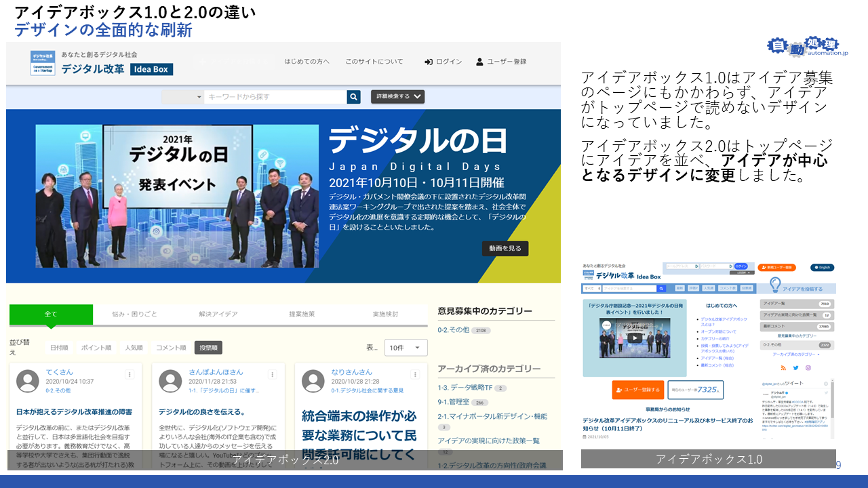Screen dimensions: 868x488
Task: Open the オープン対話について link in Idea Box 1.0
Action: coord(719,331)
